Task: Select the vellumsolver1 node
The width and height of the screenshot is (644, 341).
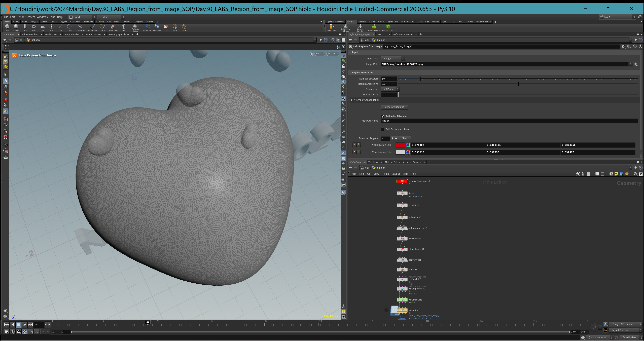Action: [402, 300]
